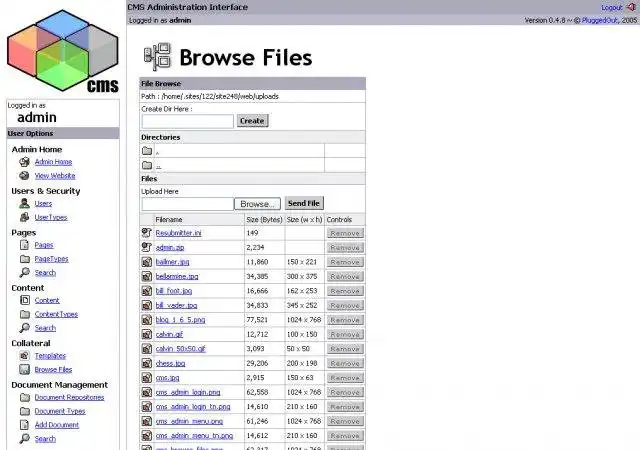Screen dimensions: 640x450
Task: Open the PageTypes link
Action: tap(51, 259)
